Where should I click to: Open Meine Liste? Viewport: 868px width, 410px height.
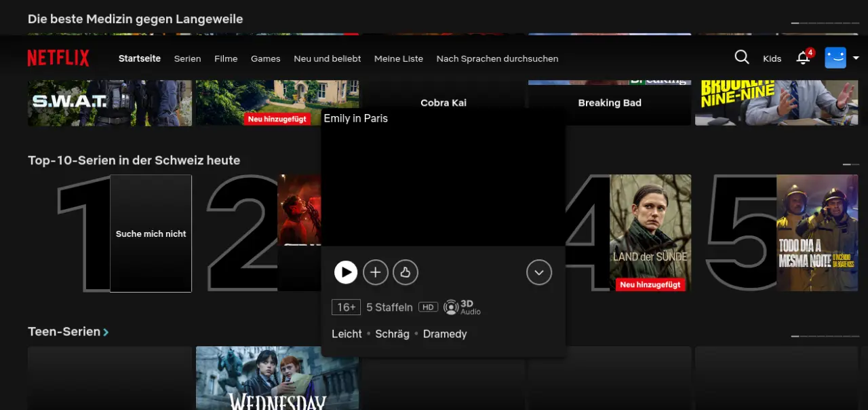399,58
